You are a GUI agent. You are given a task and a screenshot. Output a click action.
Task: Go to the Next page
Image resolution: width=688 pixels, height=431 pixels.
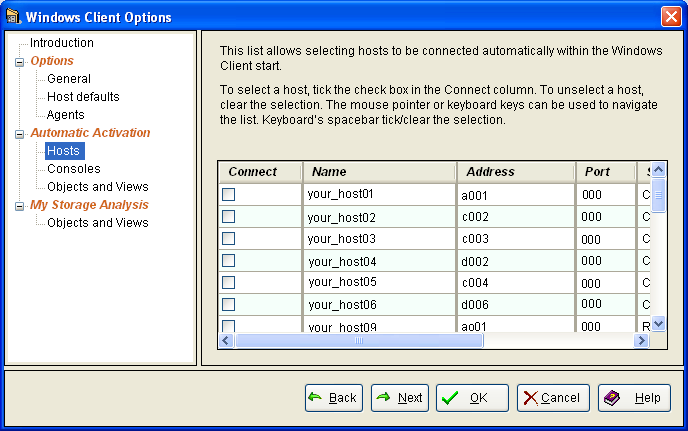pyautogui.click(x=400, y=398)
